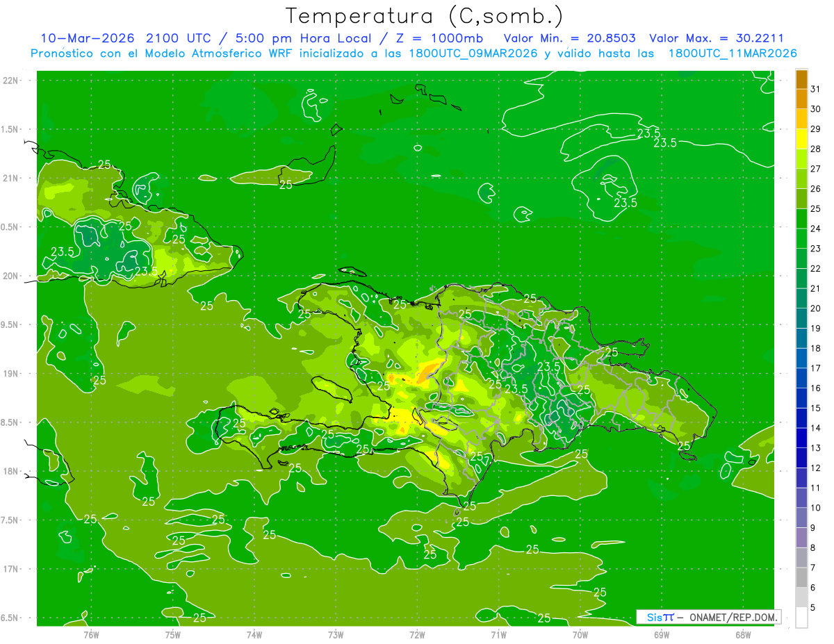
Task: Click the colorbar swatch between 26 and 27
Action: pyautogui.click(x=801, y=179)
